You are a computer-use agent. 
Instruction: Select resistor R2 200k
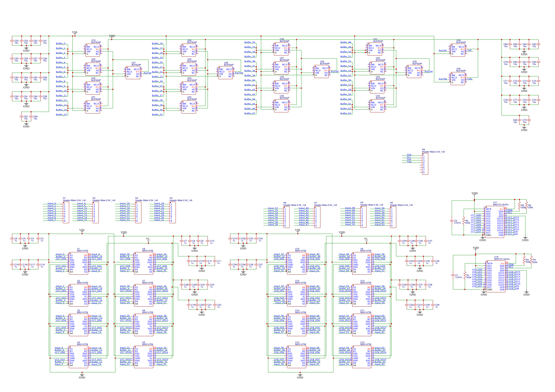coord(464,221)
